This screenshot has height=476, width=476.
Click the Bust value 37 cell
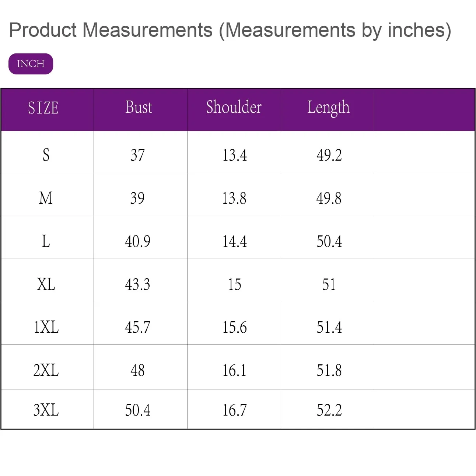(138, 155)
